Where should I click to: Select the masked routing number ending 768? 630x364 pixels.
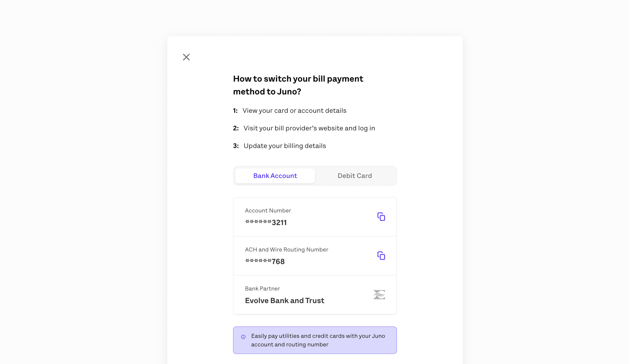tap(265, 261)
